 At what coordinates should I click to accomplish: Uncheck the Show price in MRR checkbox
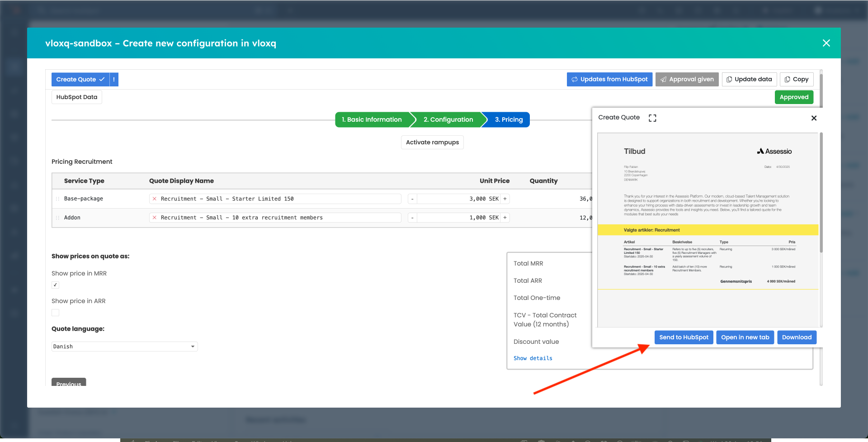click(x=56, y=285)
